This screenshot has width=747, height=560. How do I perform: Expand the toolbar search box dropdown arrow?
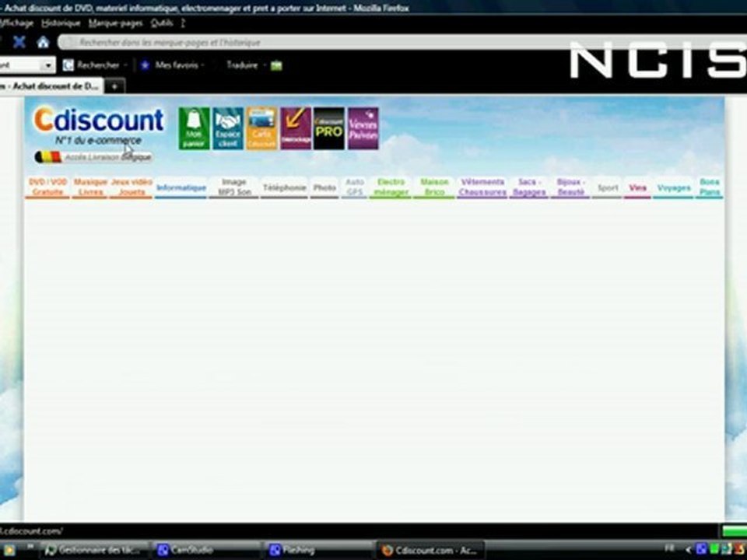[48, 65]
